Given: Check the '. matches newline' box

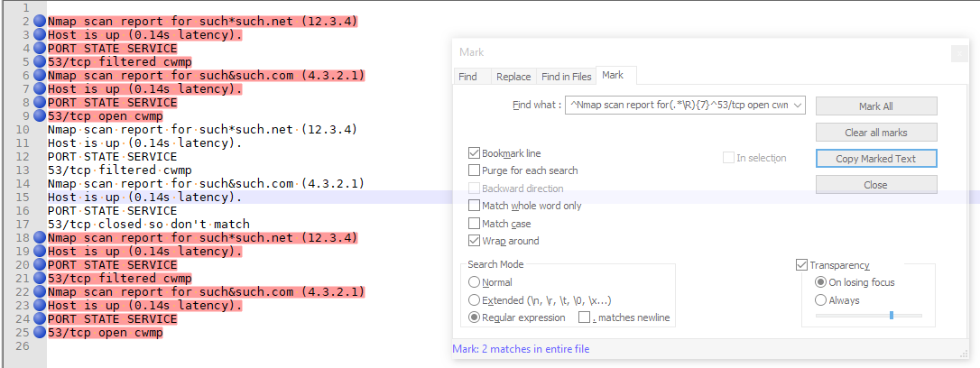Looking at the screenshot, I should pyautogui.click(x=585, y=317).
